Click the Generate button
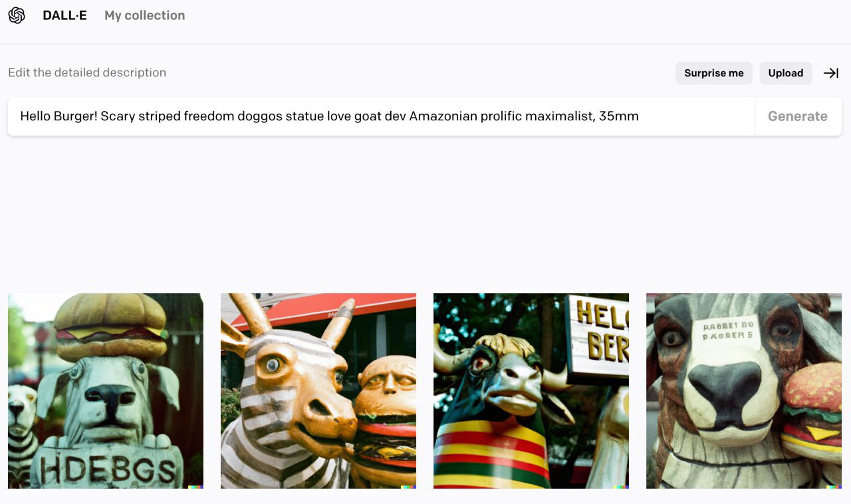The image size is (851, 504). [x=798, y=116]
